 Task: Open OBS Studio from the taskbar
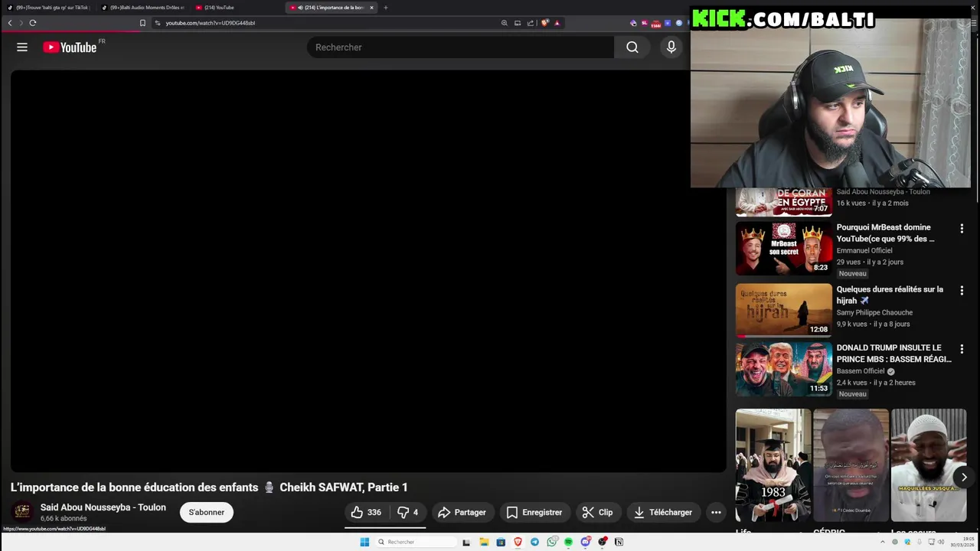603,542
